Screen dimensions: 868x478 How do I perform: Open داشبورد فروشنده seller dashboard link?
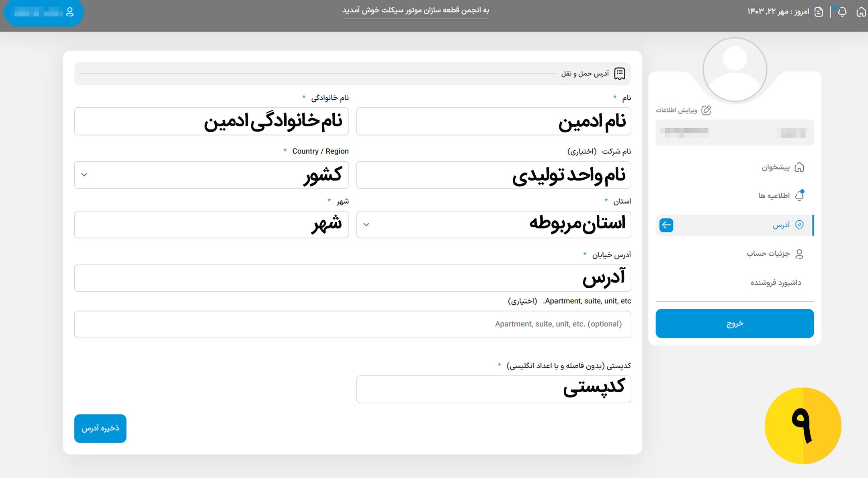[x=776, y=283]
